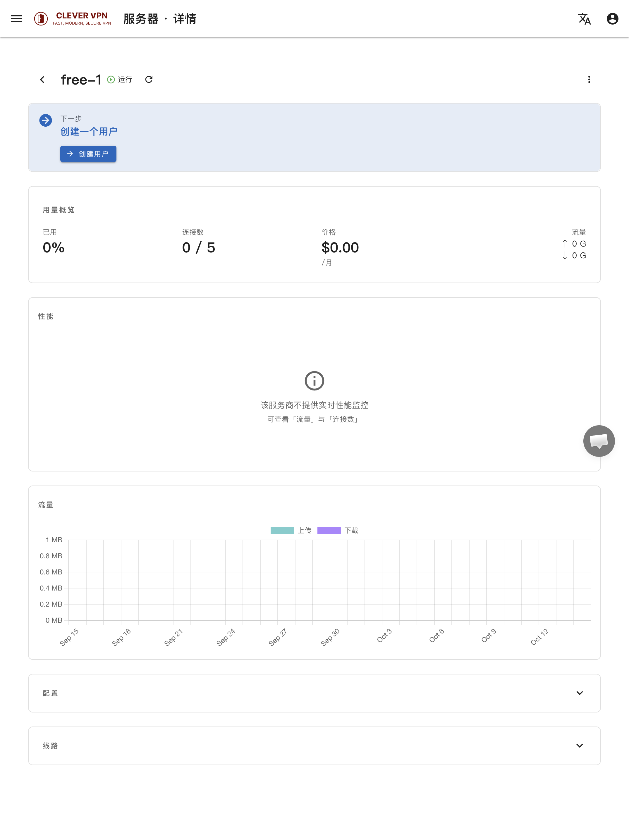629x840 pixels.
Task: Open the user account menu
Action: (612, 19)
